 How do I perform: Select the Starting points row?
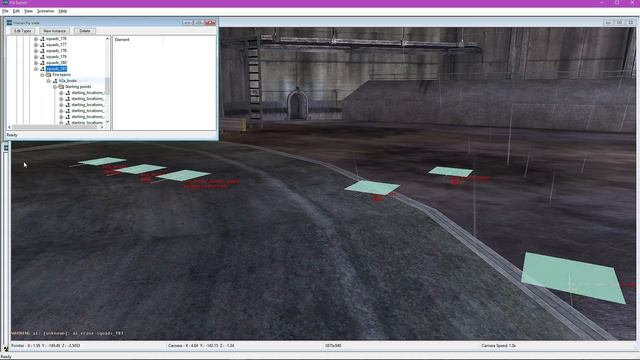78,87
